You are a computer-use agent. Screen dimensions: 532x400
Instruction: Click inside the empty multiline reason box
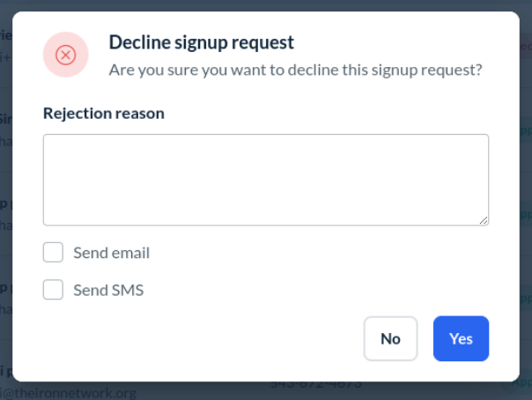click(266, 180)
